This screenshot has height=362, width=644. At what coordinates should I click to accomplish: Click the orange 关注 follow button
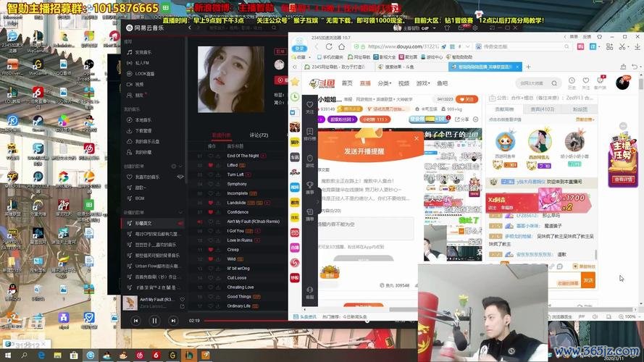pyautogui.click(x=467, y=99)
